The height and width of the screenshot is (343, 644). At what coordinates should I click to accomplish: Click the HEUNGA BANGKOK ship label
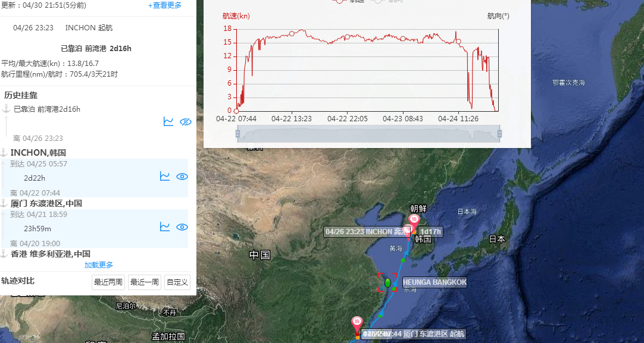click(x=434, y=282)
